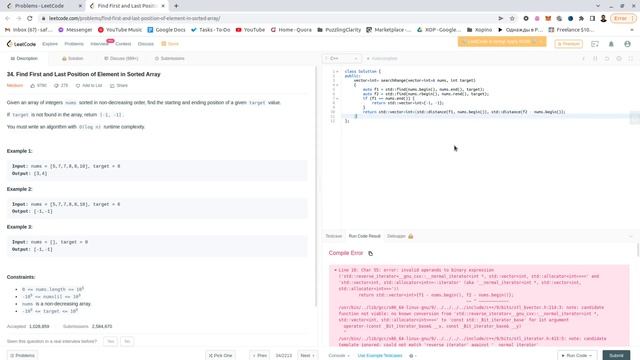The image size is (640, 360).
Task: Open the Chrome profile avatar icon
Action: [x=603, y=18]
